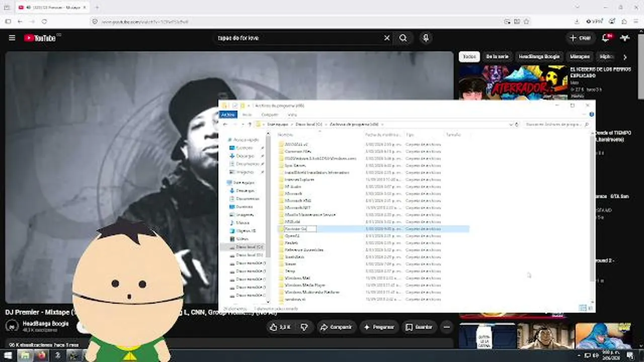This screenshot has width=644, height=362.
Task: Select the Mixtapes filter chip
Action: (579, 57)
